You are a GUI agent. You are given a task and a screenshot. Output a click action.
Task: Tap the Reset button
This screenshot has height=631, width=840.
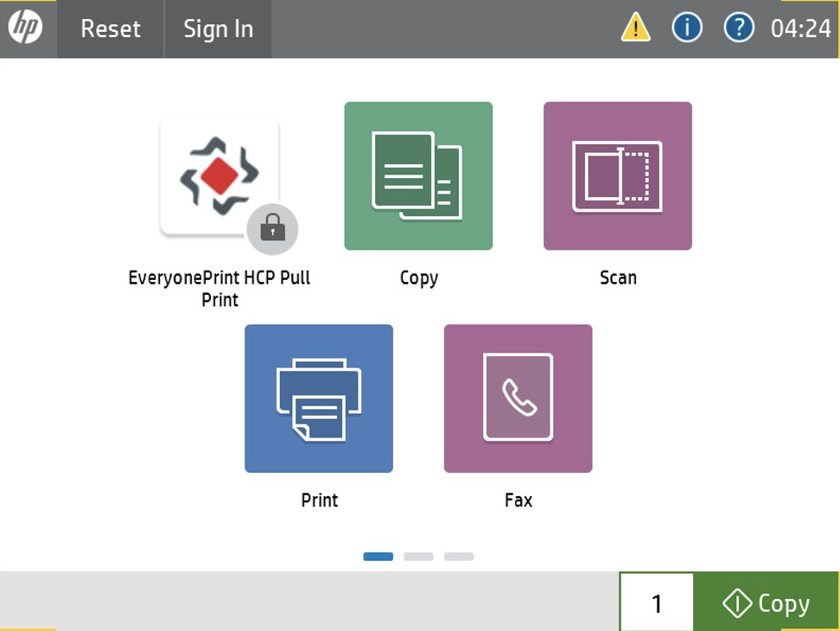point(111,29)
